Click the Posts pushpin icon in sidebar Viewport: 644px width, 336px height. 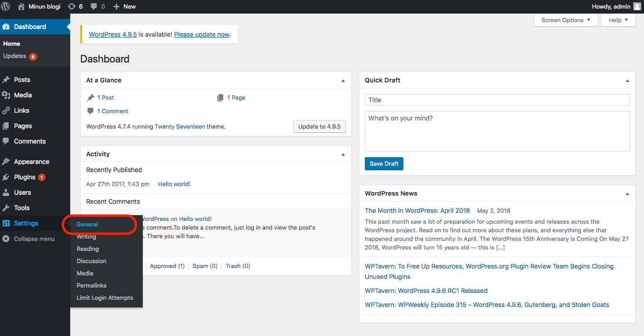[6, 80]
